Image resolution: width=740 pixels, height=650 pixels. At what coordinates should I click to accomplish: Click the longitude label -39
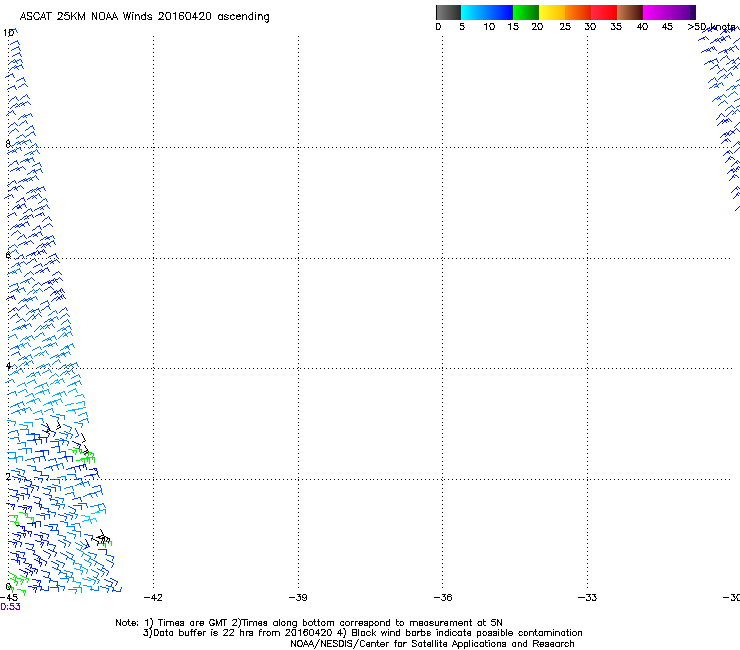(298, 598)
